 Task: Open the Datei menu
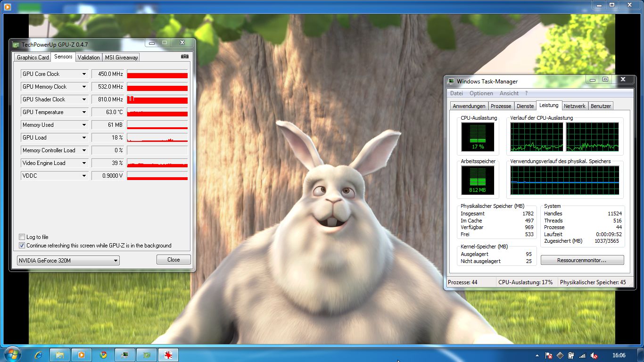pyautogui.click(x=456, y=93)
